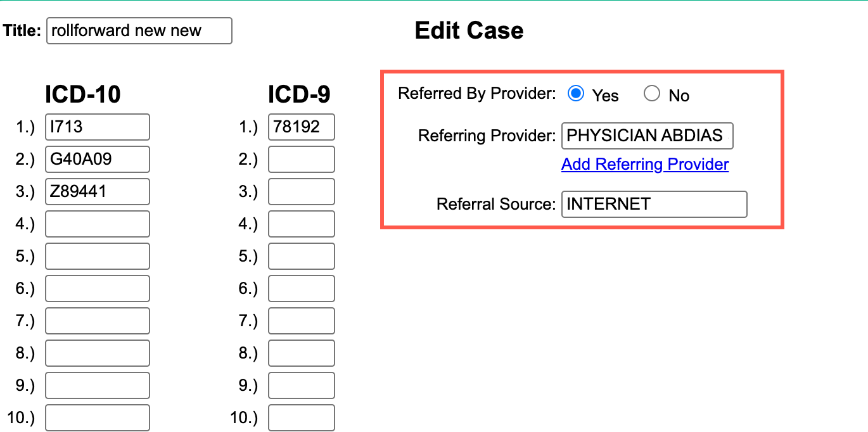Click the empty seventh ICD-10 field
The image size is (868, 432).
97,321
